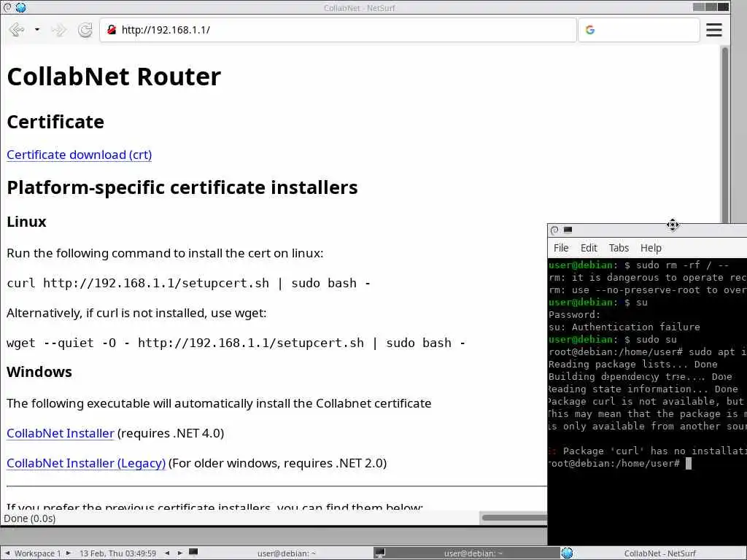Click the Linux subheading
This screenshot has height=560, width=747.
point(27,222)
